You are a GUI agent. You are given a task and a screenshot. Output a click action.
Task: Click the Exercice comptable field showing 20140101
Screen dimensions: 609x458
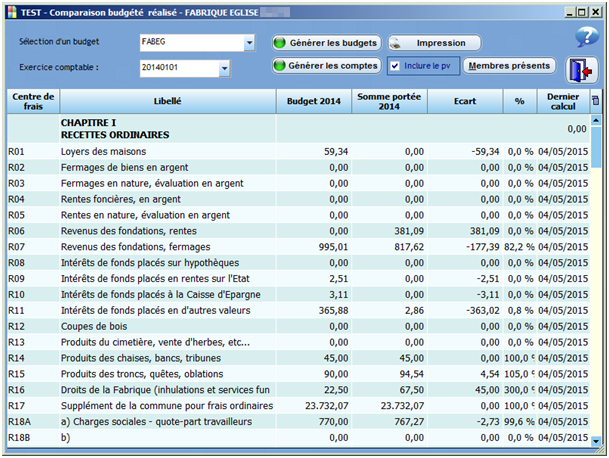178,68
